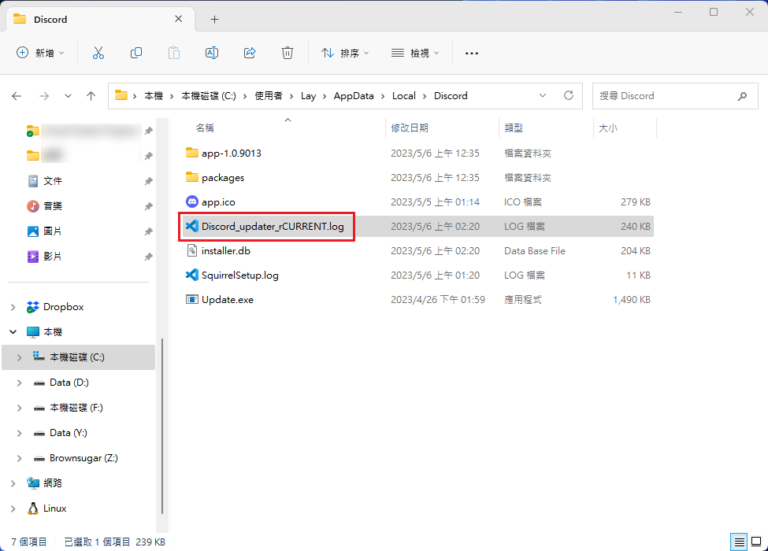Switch to details view icon in status bar
The width and height of the screenshot is (768, 551).
click(x=739, y=542)
